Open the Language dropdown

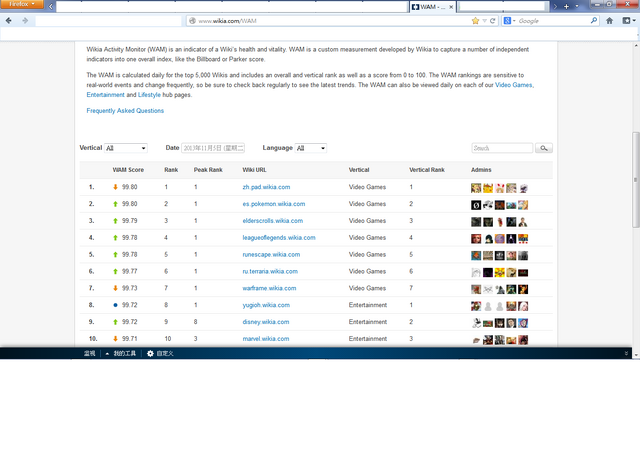tap(311, 148)
